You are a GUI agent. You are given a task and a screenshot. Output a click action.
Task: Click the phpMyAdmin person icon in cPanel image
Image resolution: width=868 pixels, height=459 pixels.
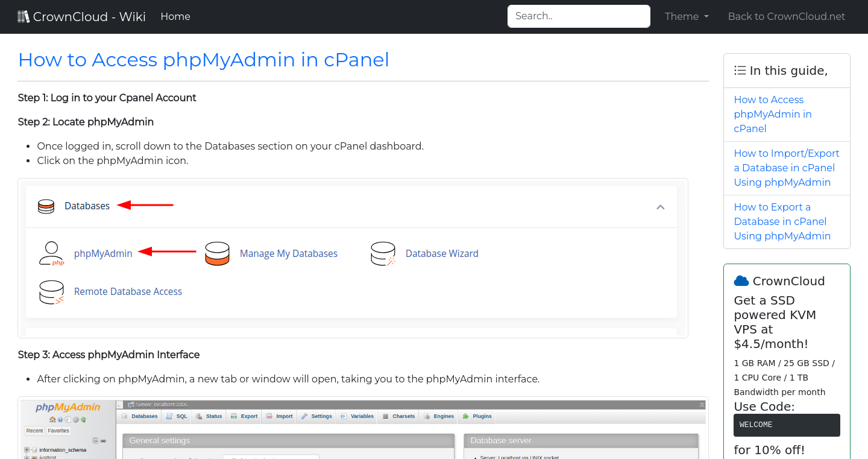tap(52, 254)
